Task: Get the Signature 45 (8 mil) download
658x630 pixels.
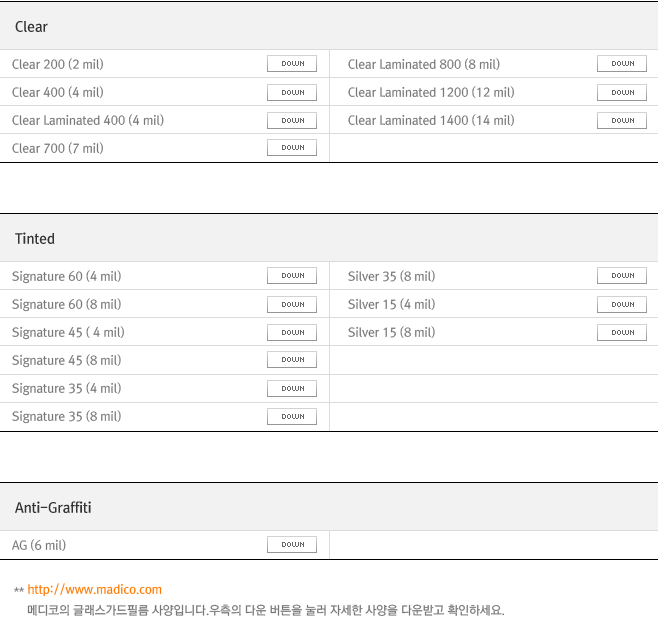Action: 292,360
